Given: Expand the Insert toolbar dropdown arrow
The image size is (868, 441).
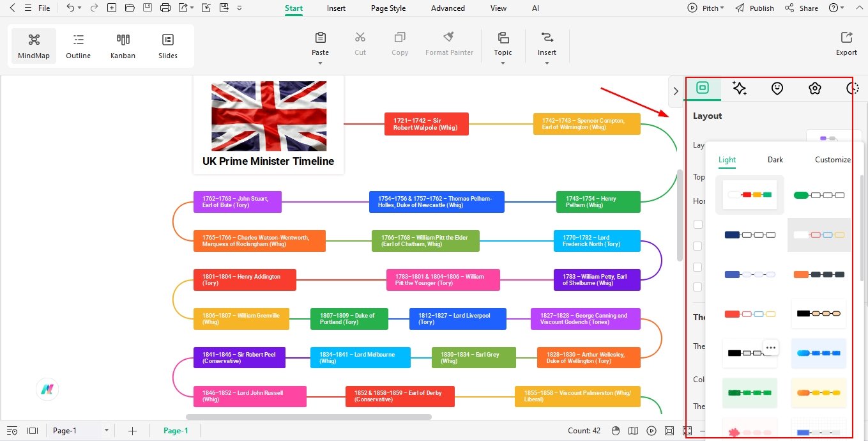Looking at the screenshot, I should click(x=547, y=63).
